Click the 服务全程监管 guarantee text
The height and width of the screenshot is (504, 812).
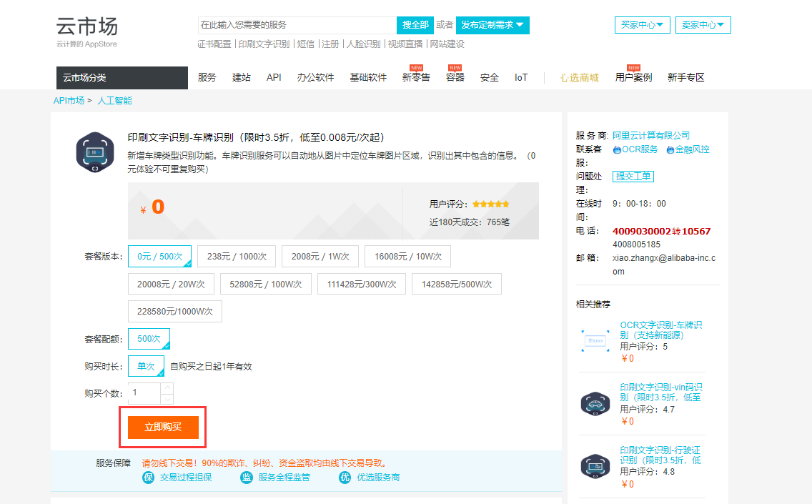[284, 477]
